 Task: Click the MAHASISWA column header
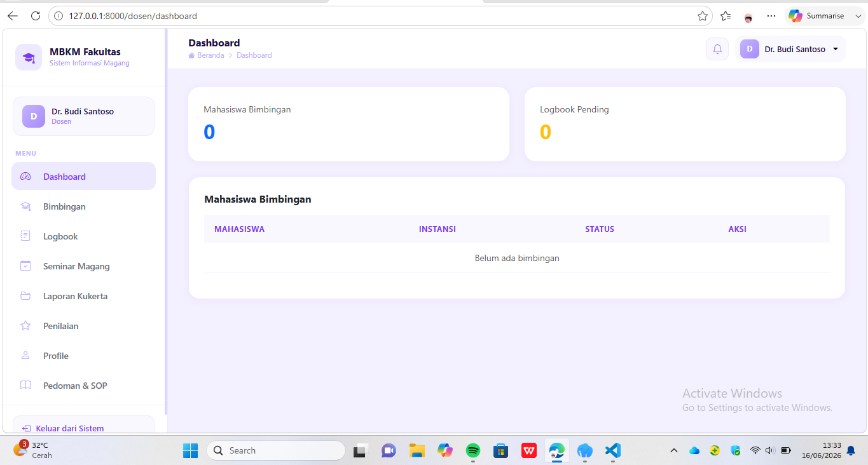tap(239, 229)
